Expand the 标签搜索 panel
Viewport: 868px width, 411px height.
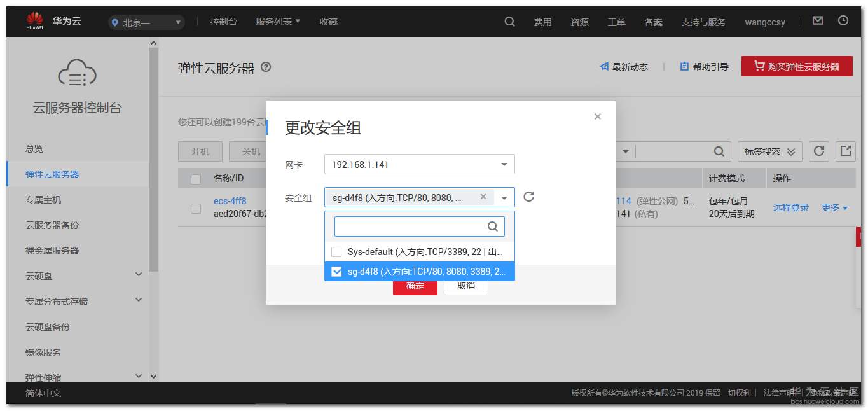click(x=770, y=151)
